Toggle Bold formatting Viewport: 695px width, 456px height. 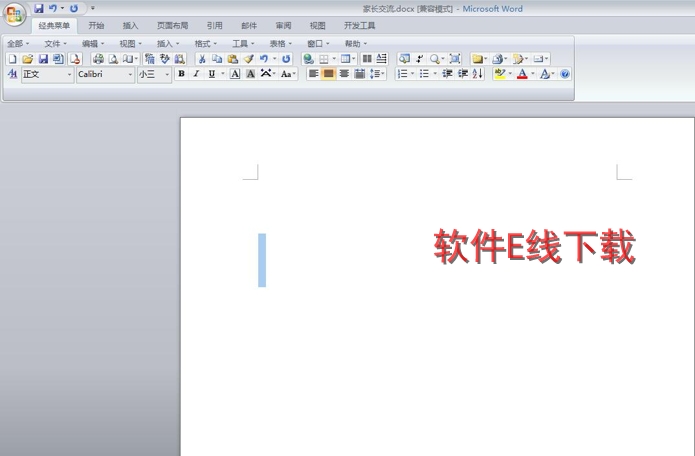click(x=181, y=74)
